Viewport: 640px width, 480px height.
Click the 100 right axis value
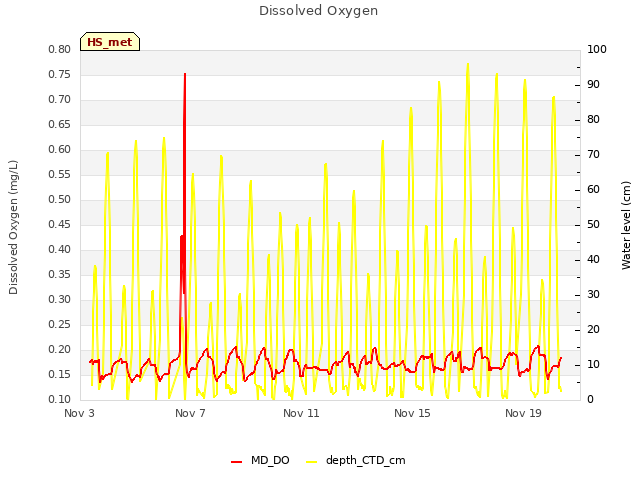click(x=597, y=49)
